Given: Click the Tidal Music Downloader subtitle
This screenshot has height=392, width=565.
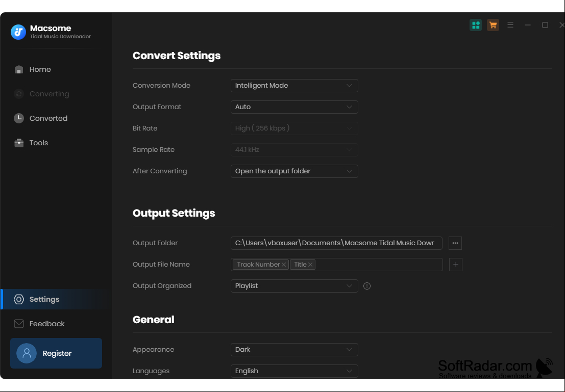Looking at the screenshot, I should click(60, 37).
